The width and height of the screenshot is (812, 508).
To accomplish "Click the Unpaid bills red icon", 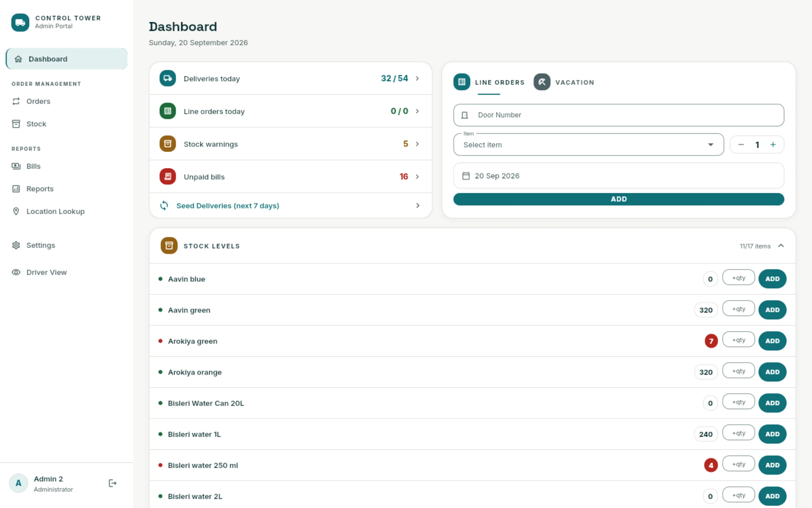I will coord(167,176).
